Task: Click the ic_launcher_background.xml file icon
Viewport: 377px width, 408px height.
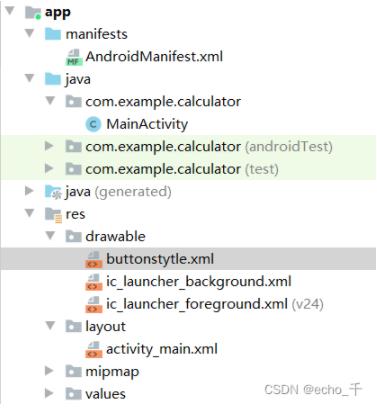Action: tap(94, 282)
